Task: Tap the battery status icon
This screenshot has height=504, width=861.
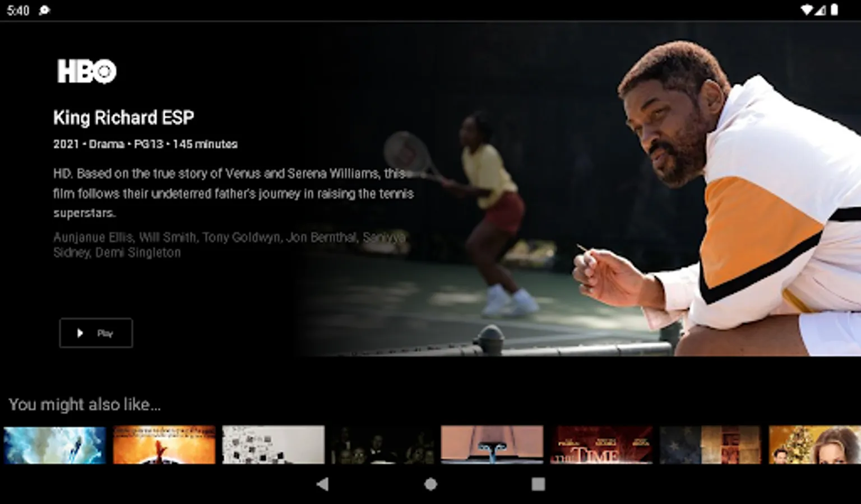Action: pos(834,10)
